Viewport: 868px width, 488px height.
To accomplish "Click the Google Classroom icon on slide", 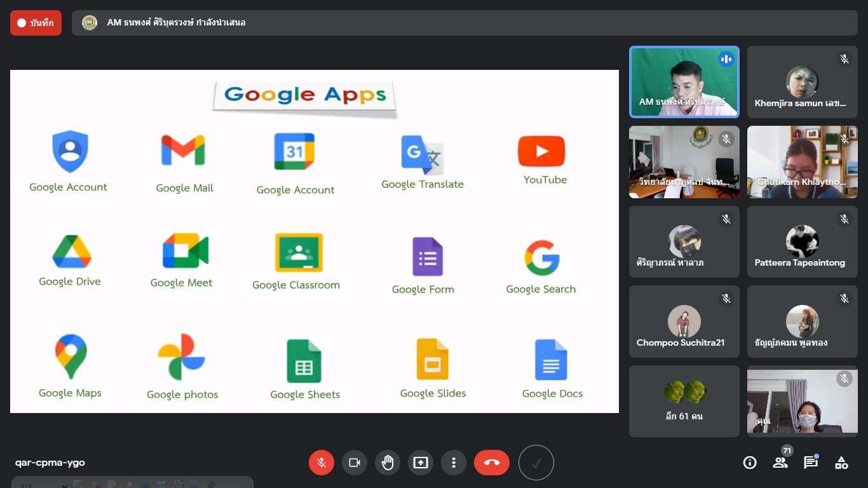I will pos(299,252).
